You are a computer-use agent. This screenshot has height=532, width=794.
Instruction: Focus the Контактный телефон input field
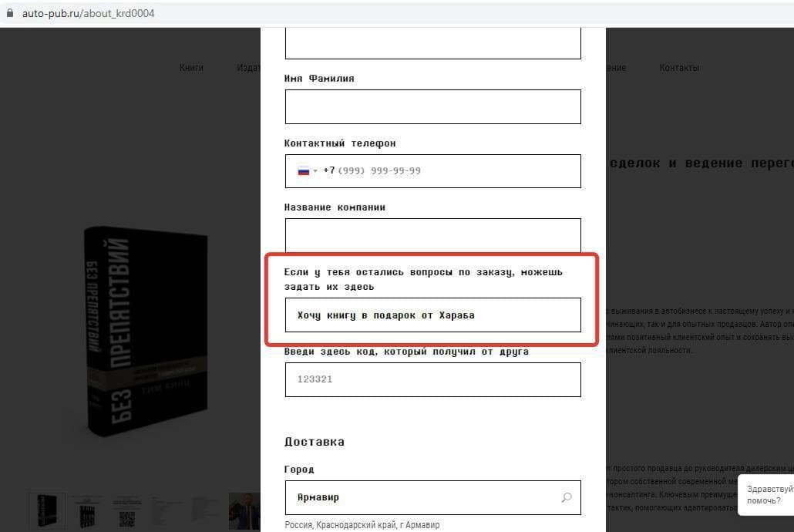pyautogui.click(x=433, y=171)
